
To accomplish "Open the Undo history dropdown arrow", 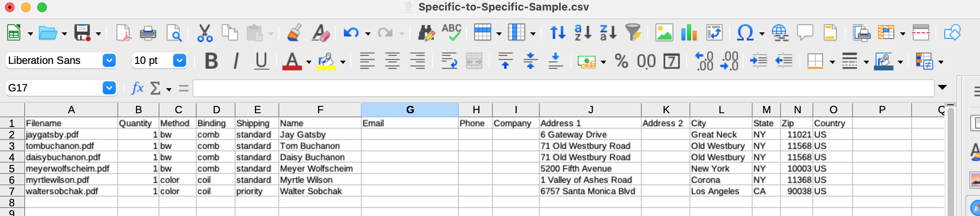I will (x=367, y=34).
